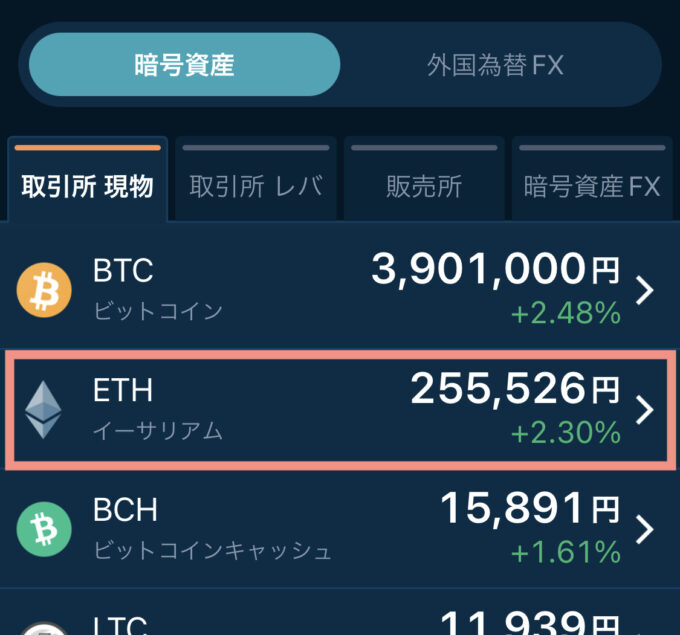Tap the partially visible Litecoin icon
Image resolution: width=680 pixels, height=635 pixels.
(44, 628)
